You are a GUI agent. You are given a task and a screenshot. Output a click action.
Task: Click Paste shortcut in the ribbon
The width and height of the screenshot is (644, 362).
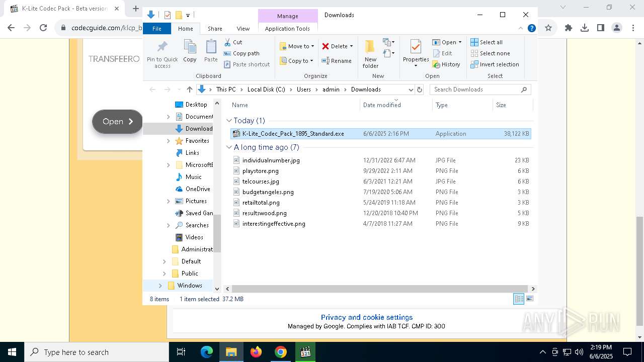tap(247, 64)
